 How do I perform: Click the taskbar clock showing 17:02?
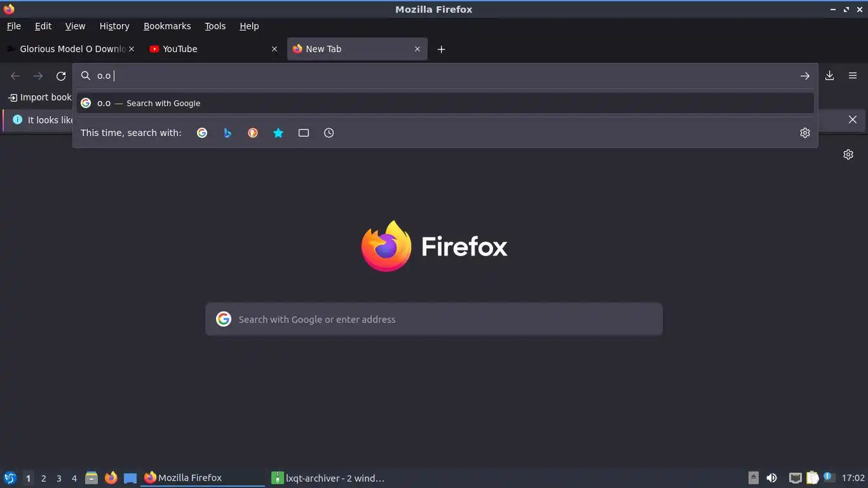tap(853, 478)
